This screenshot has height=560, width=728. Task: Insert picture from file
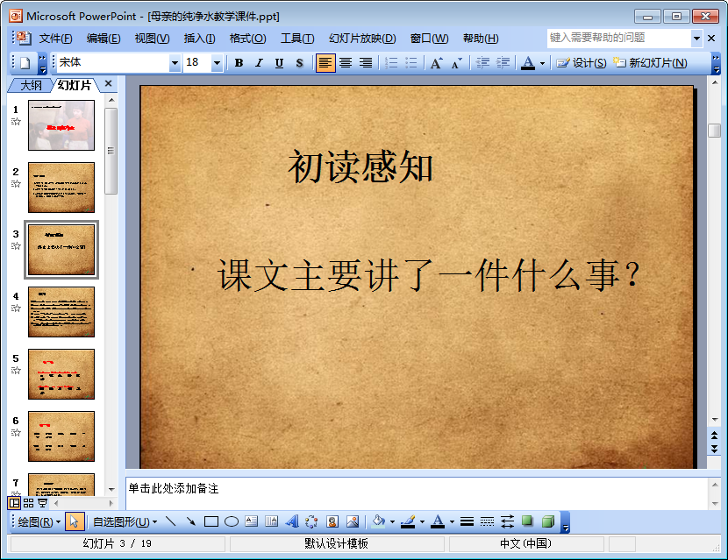pyautogui.click(x=353, y=522)
